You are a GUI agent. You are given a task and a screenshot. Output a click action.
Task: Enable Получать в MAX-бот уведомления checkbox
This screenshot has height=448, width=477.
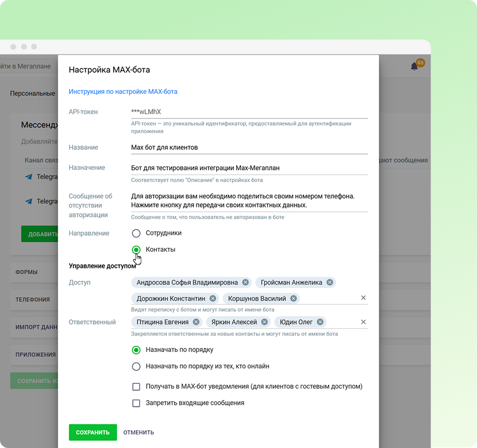tap(136, 387)
